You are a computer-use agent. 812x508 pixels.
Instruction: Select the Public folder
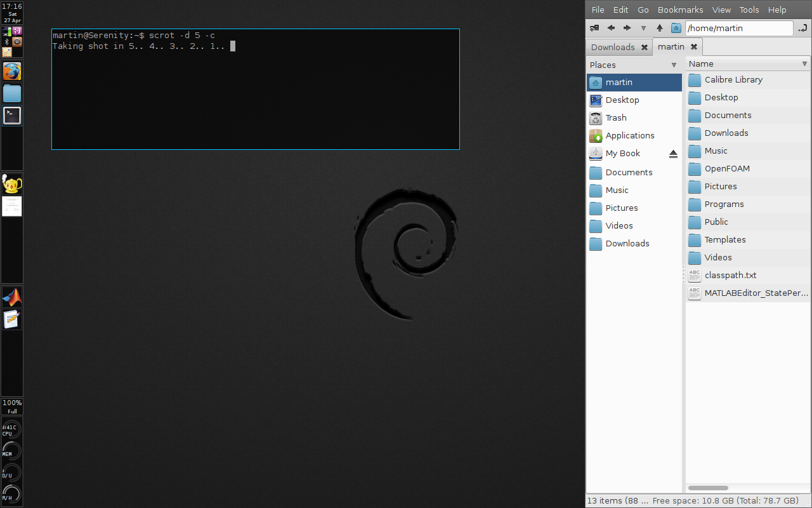click(x=748, y=222)
